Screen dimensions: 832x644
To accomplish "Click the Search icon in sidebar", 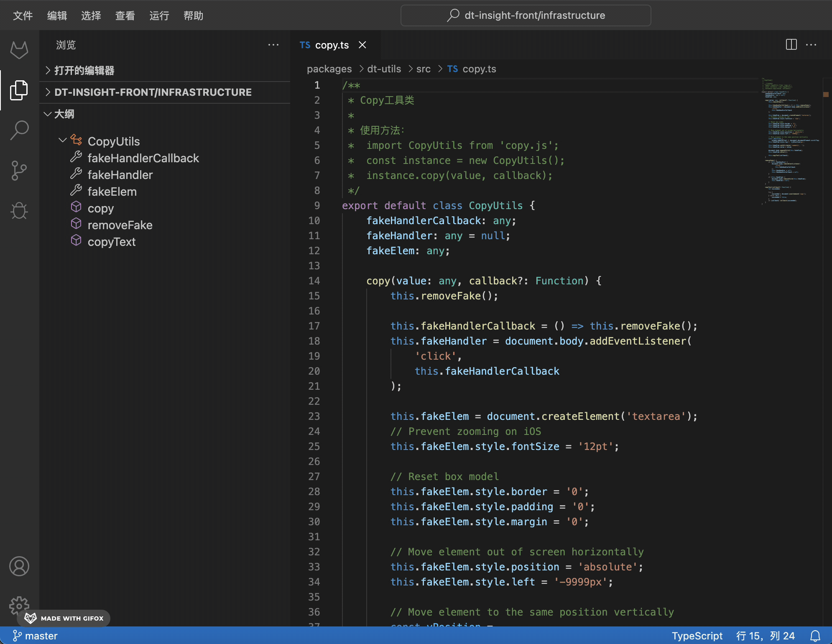I will pyautogui.click(x=19, y=130).
